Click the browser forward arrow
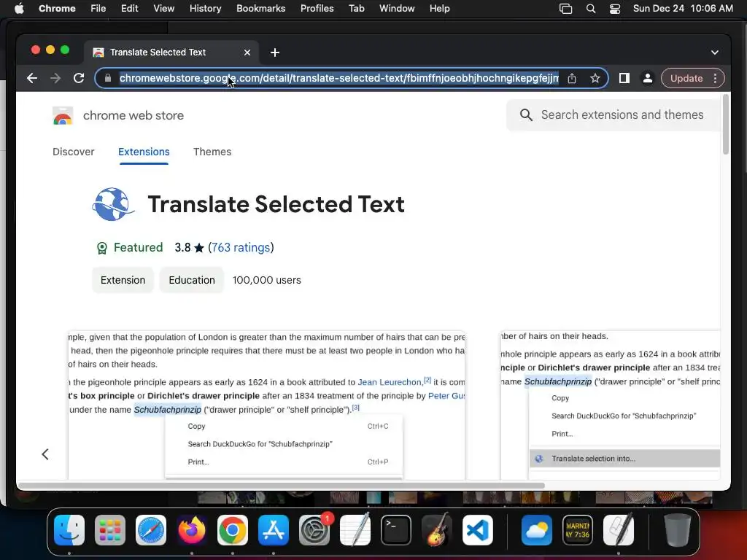747x560 pixels. point(55,78)
